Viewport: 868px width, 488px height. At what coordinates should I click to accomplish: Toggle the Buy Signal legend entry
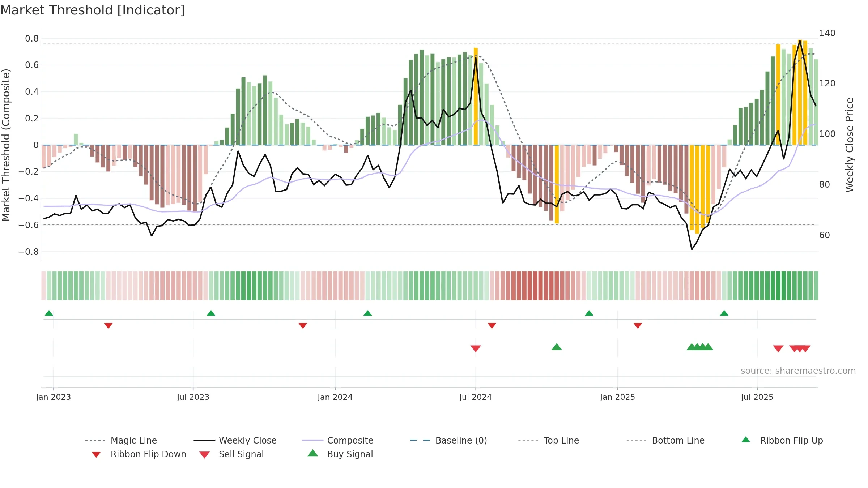pos(340,454)
